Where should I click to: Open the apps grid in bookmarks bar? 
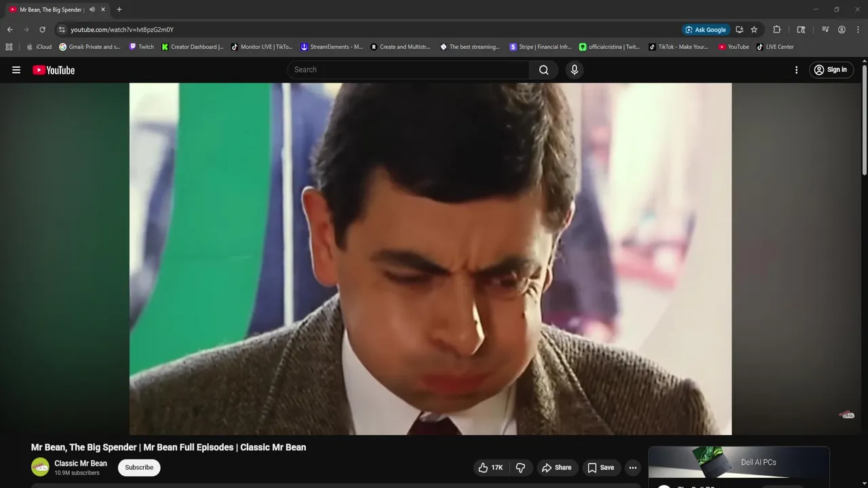(x=9, y=47)
